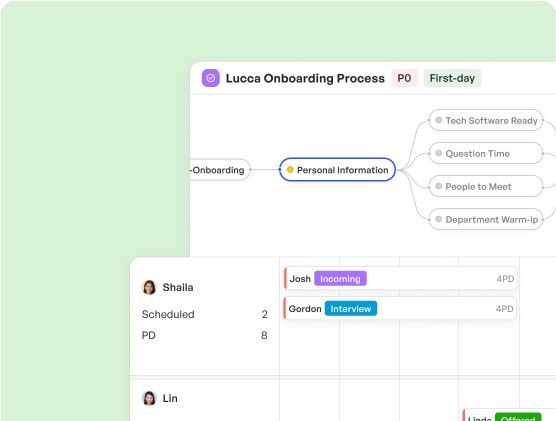
Task: Select the People to Meet node
Action: click(486, 186)
